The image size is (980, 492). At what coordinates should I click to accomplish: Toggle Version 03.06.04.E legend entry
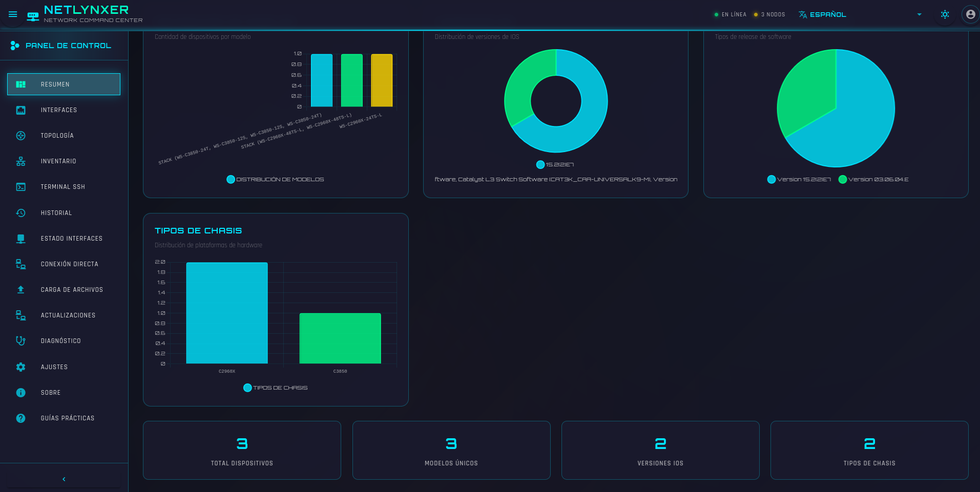[873, 179]
